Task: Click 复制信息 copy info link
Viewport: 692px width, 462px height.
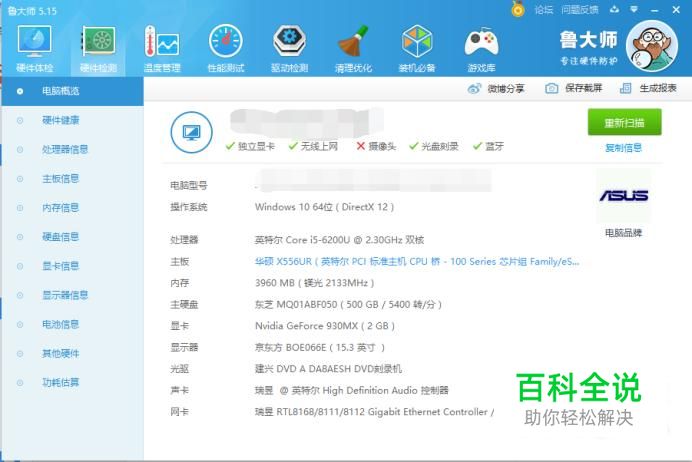Action: point(623,148)
